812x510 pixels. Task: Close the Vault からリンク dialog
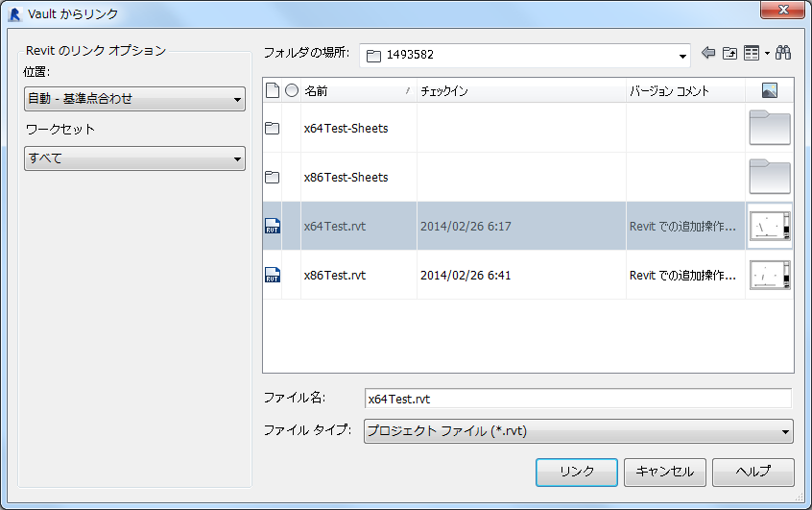[782, 10]
